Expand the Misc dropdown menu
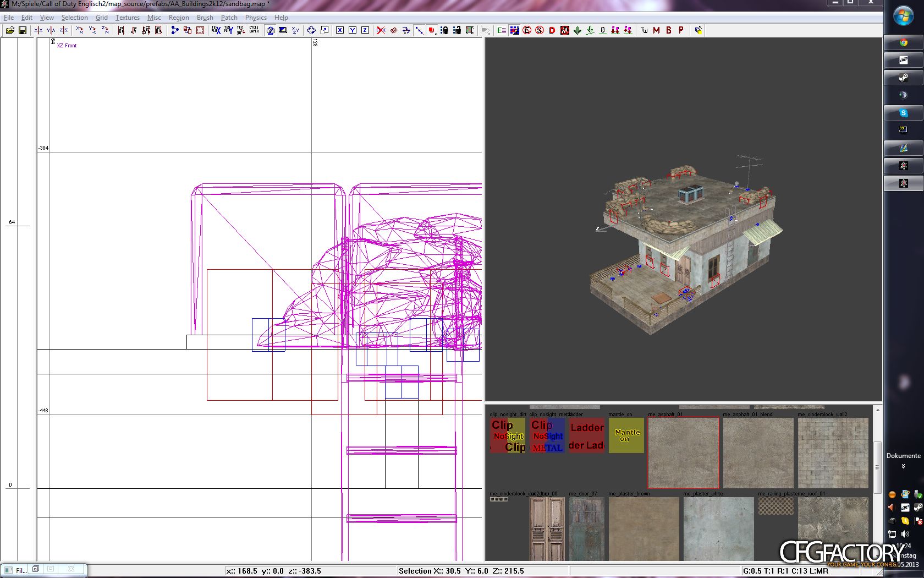The height and width of the screenshot is (578, 924). point(154,18)
